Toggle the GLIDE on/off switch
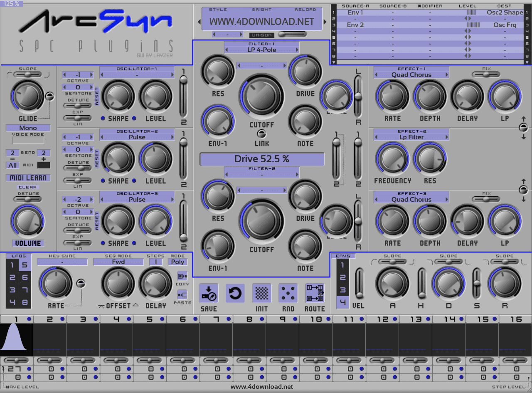The height and width of the screenshot is (393, 532). [50, 96]
